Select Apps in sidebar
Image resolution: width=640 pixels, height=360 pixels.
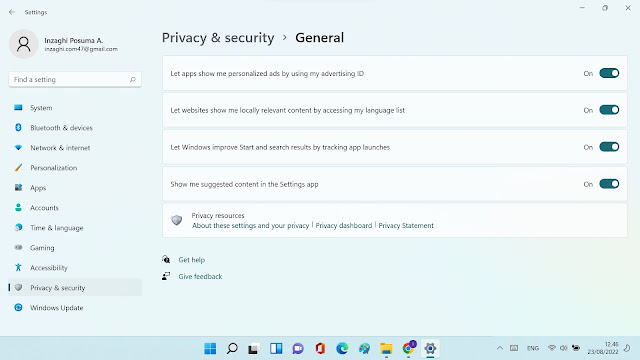pos(75,188)
